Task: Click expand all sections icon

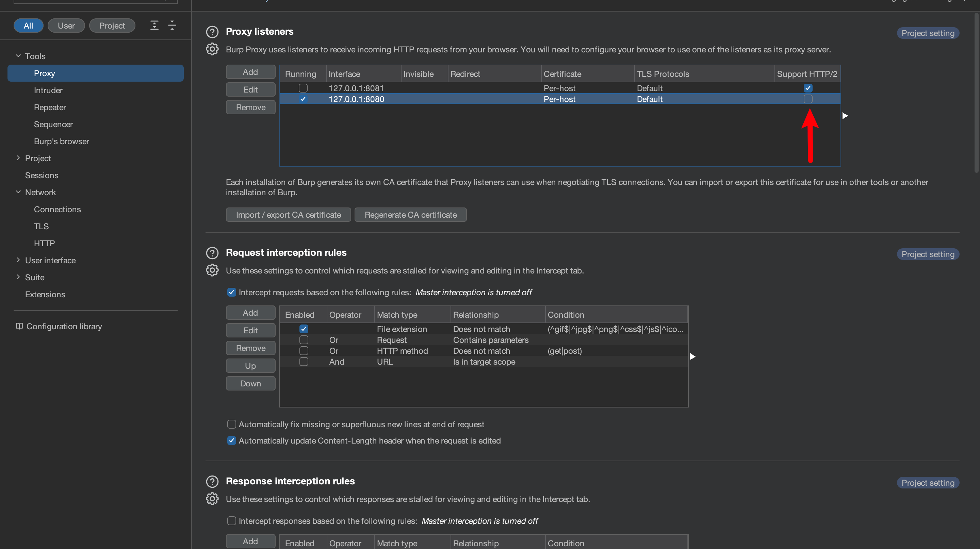Action: [x=154, y=26]
